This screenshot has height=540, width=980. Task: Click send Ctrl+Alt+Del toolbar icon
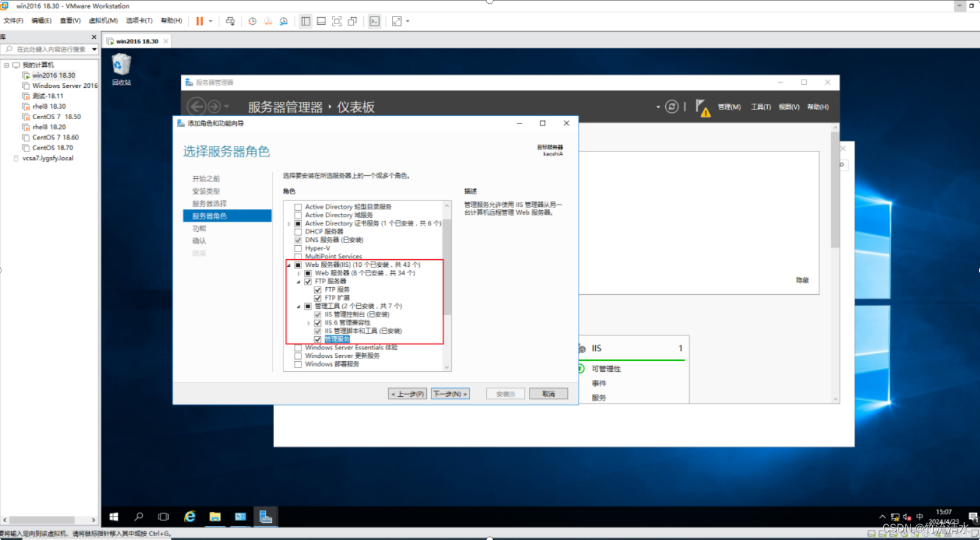click(230, 21)
